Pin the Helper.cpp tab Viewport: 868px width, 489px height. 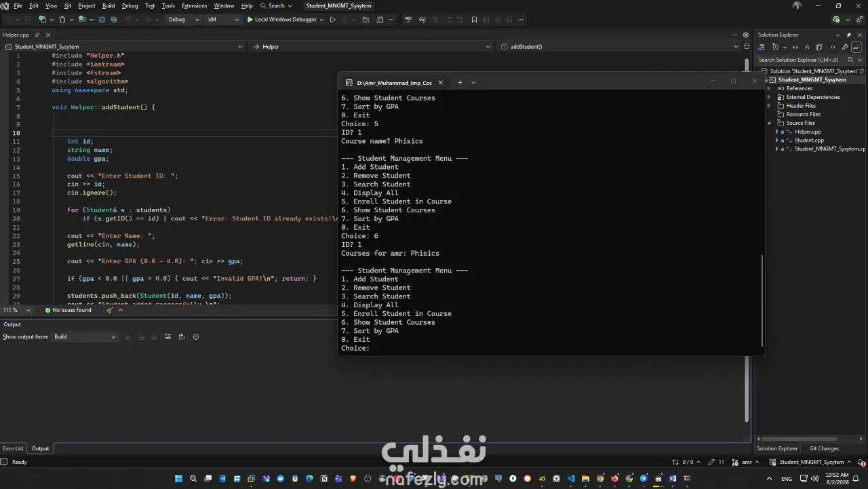pyautogui.click(x=37, y=35)
